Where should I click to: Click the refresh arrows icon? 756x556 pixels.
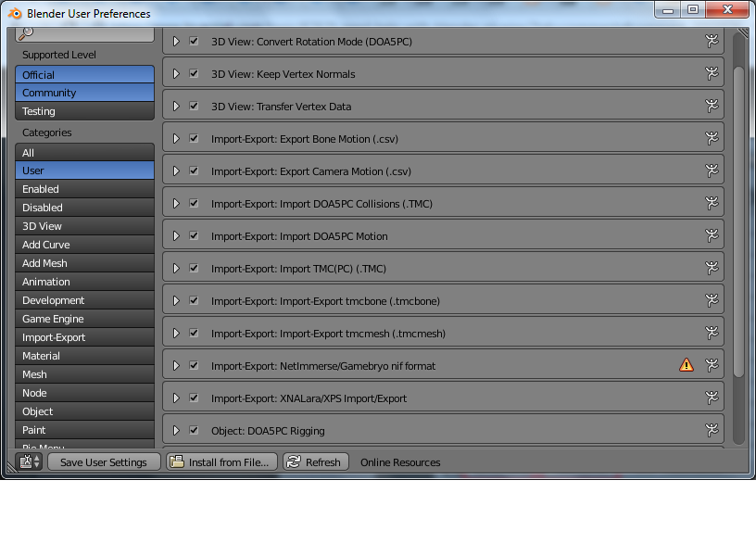(294, 462)
